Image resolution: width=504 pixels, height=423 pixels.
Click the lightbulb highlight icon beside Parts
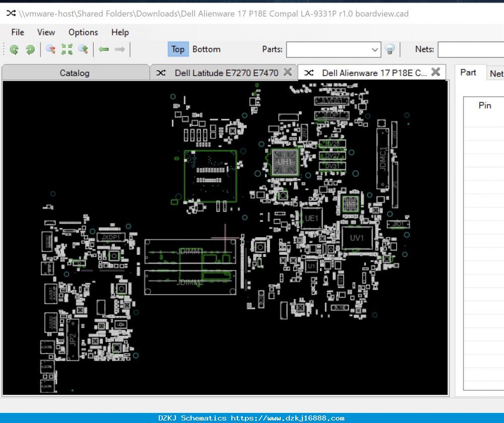[390, 49]
